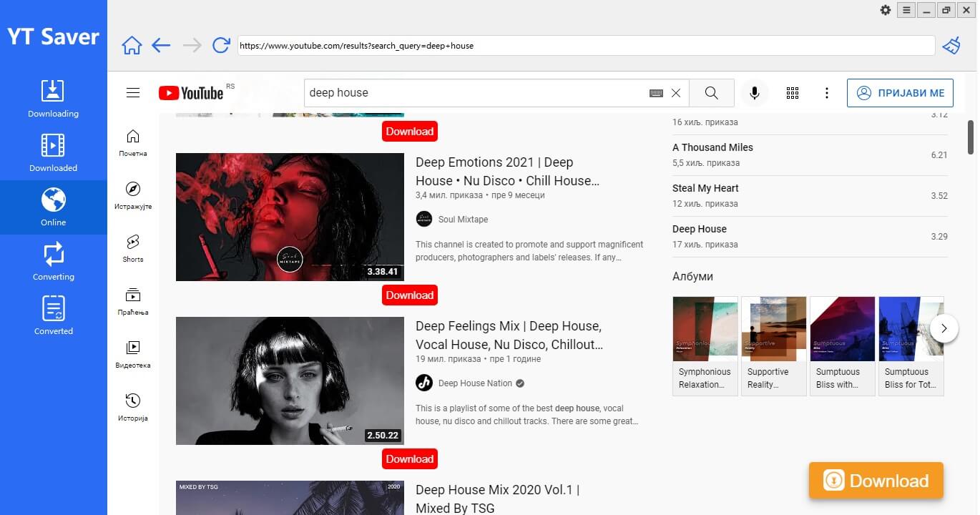This screenshot has width=980, height=515.
Task: Click red Download under Deep Feelings Mix
Action: [x=409, y=459]
